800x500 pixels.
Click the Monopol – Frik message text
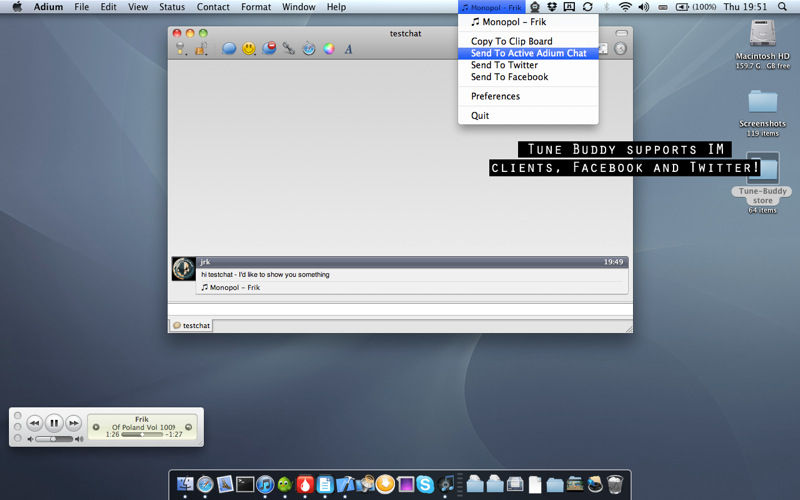231,288
